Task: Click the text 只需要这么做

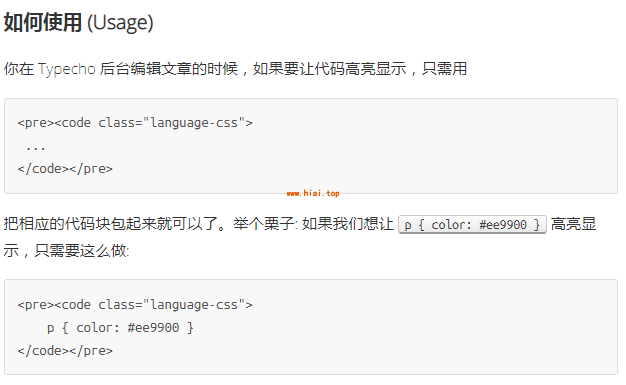Action: (x=80, y=251)
